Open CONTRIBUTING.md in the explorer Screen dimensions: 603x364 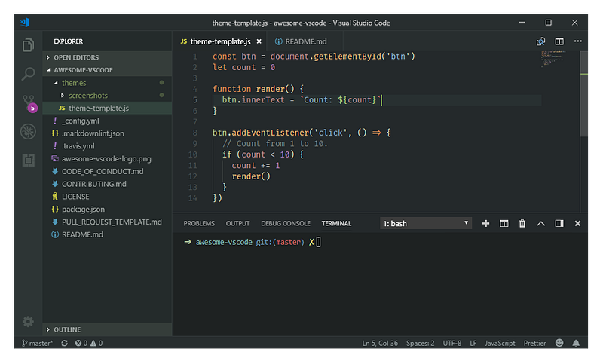coord(107,184)
